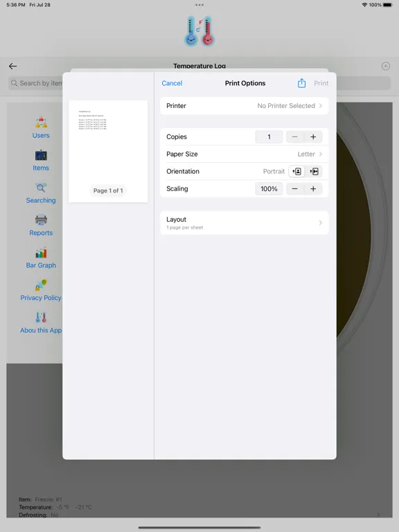The image size is (399, 532).
Task: Open the Privacy Policy icon
Action: pos(41,285)
